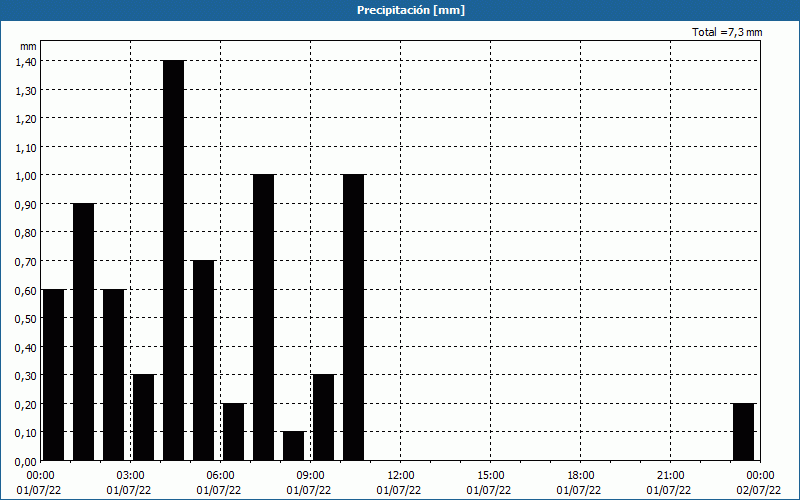The height and width of the screenshot is (500, 800).
Task: Select the Total =7,3 mm label
Action: tap(727, 32)
